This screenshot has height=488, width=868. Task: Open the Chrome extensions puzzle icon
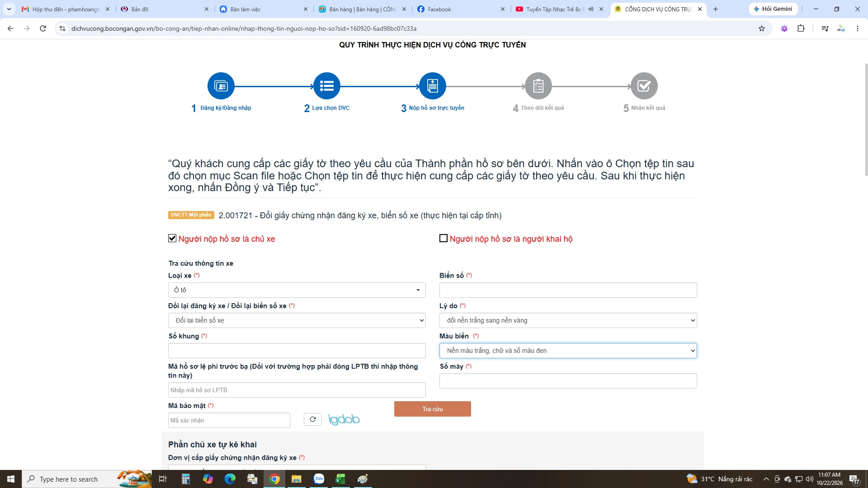[801, 28]
